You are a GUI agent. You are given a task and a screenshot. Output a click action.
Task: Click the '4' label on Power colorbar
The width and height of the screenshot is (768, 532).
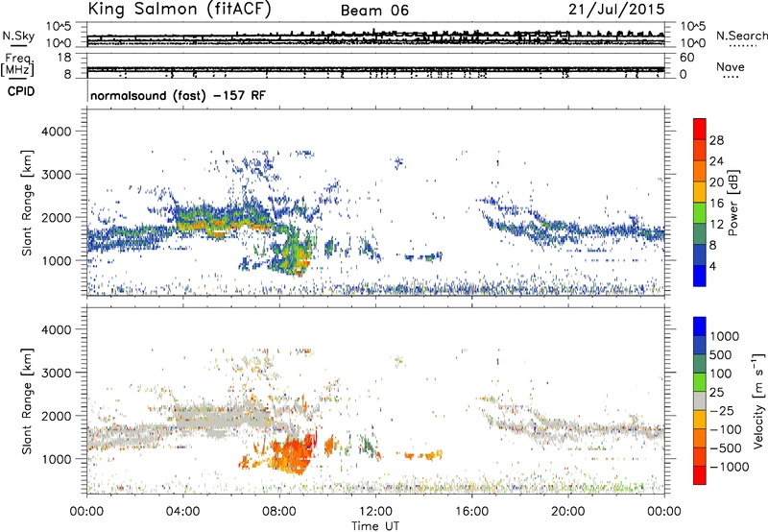pyautogui.click(x=712, y=266)
